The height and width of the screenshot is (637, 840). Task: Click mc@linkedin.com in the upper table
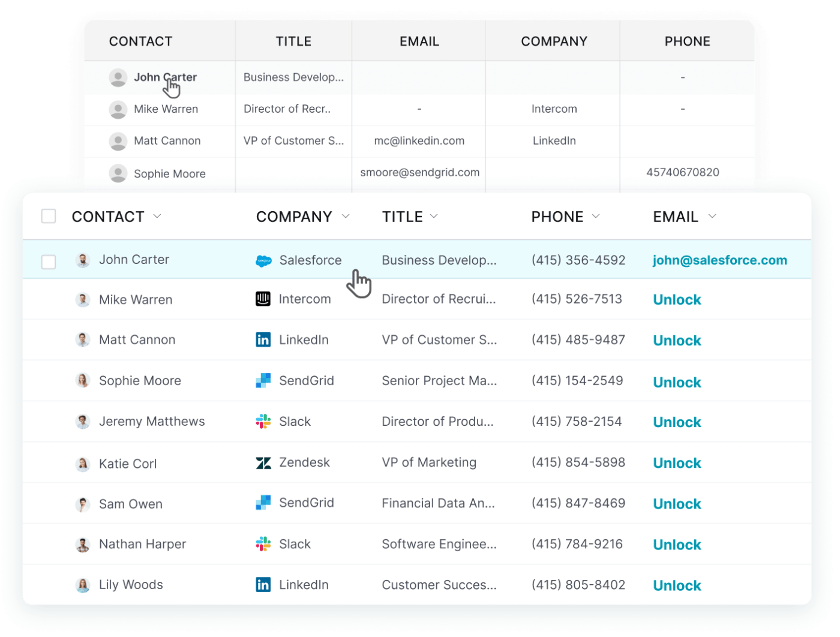(x=419, y=141)
